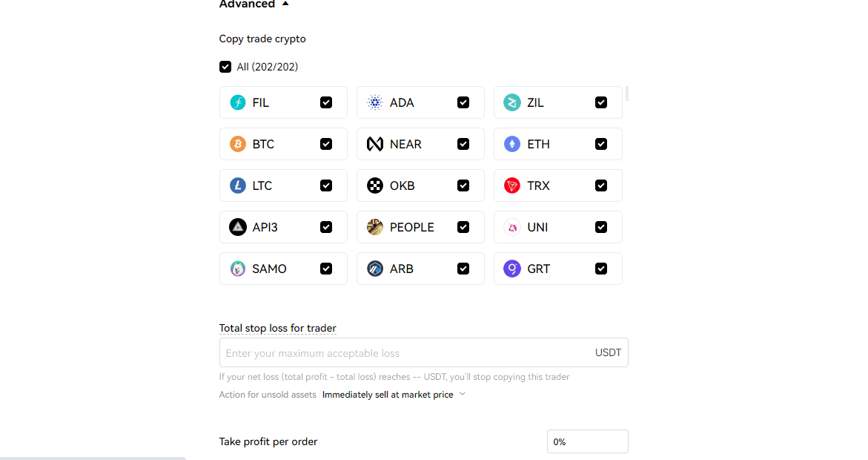Screen dimensions: 868x460
Task: Click the OKB token logo icon
Action: click(375, 185)
